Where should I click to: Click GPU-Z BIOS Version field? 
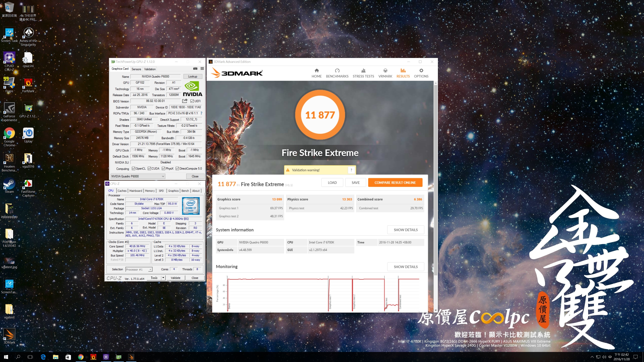click(155, 101)
